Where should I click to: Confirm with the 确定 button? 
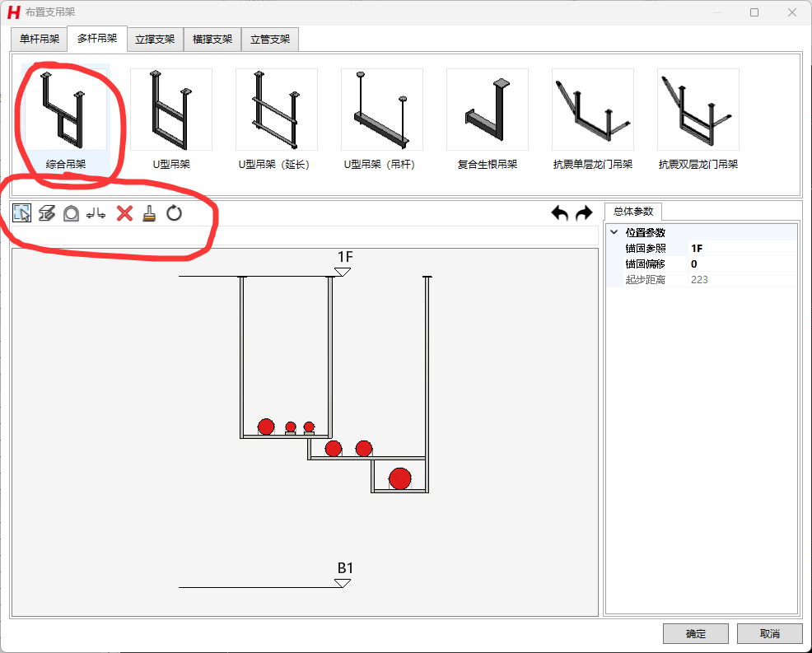tap(696, 633)
